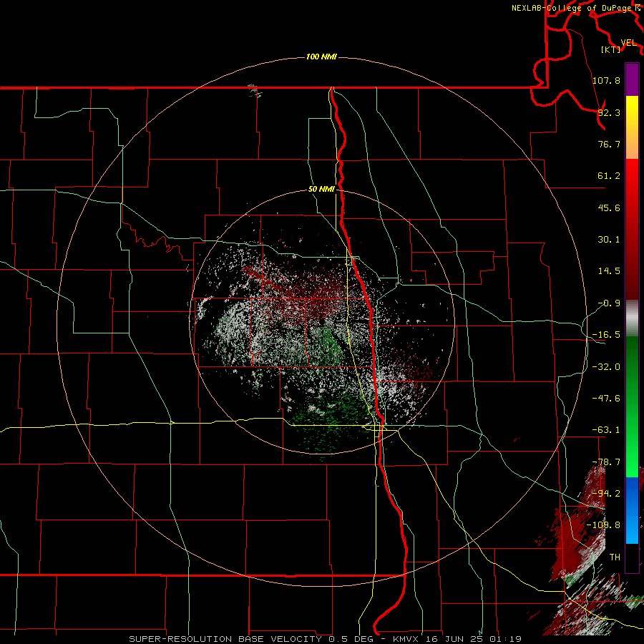The image size is (644, 644).
Task: Click the TH label below the color bar
Action: tap(615, 557)
